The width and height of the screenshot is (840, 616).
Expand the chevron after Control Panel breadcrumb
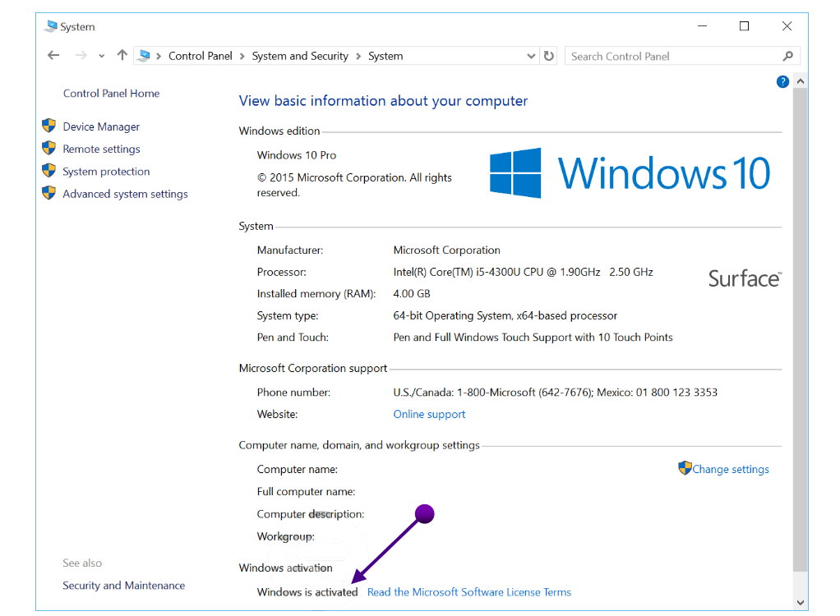tap(242, 56)
